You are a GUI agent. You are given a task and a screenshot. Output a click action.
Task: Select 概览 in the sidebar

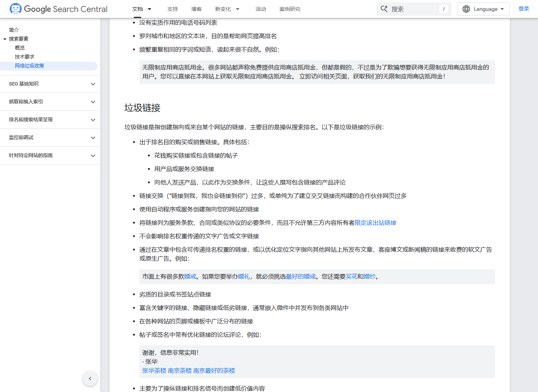coord(20,48)
